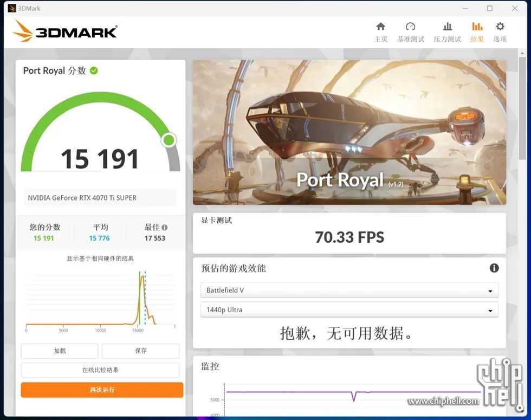Minimize the 3DMark window
The image size is (531, 420).
465,8
